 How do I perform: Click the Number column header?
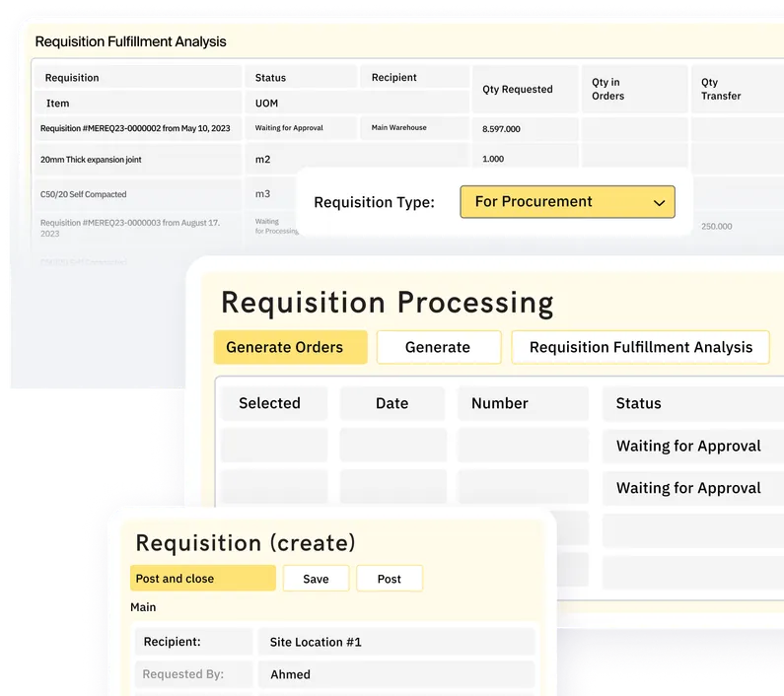(x=523, y=403)
